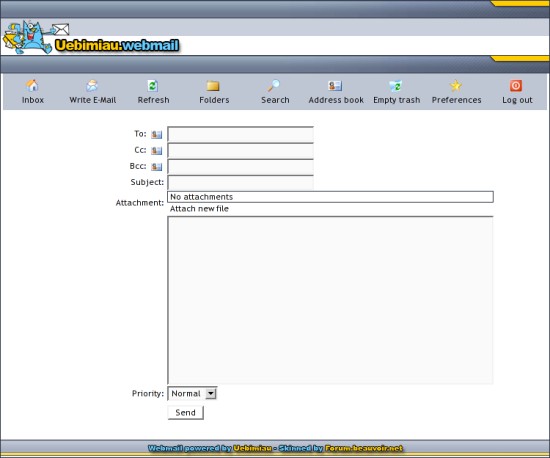The width and height of the screenshot is (550, 458).
Task: Click the Log out power icon
Action: click(x=516, y=86)
